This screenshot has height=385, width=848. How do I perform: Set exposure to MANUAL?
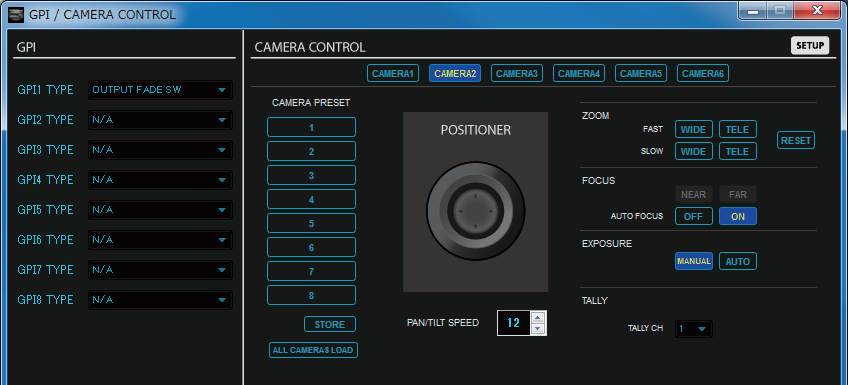coord(693,261)
